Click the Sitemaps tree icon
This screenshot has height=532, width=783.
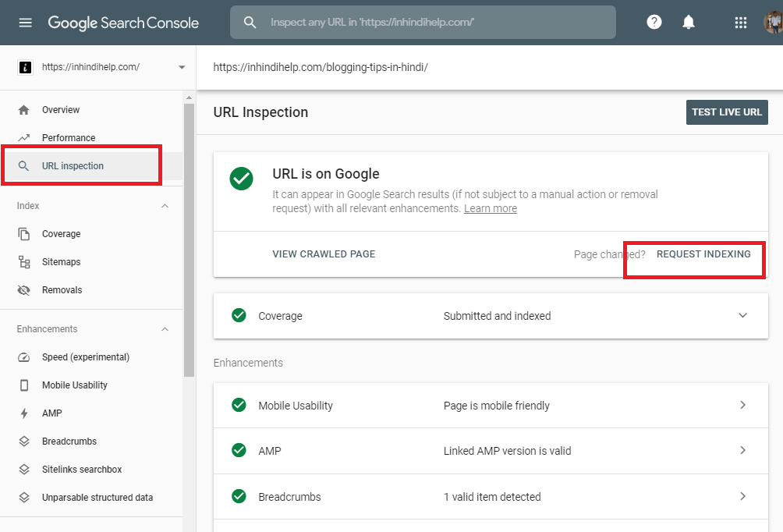pos(24,262)
